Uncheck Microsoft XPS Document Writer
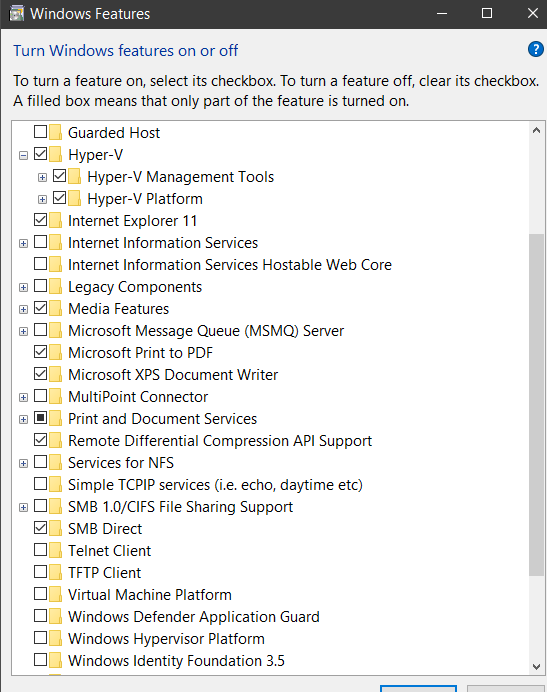The width and height of the screenshot is (547, 692). pyautogui.click(x=41, y=374)
